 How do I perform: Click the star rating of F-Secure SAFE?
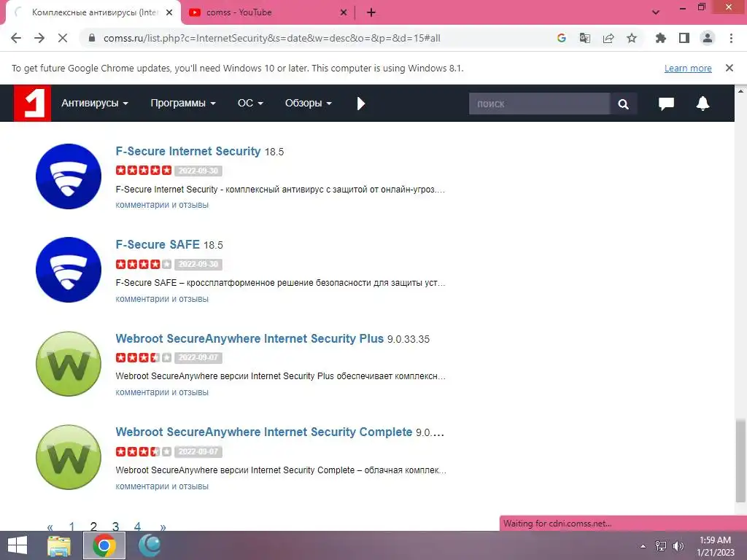click(144, 264)
